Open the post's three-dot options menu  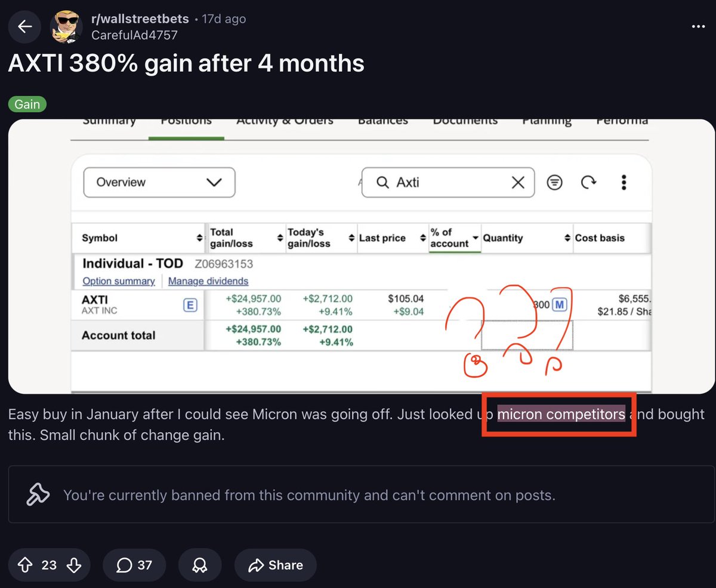(698, 27)
